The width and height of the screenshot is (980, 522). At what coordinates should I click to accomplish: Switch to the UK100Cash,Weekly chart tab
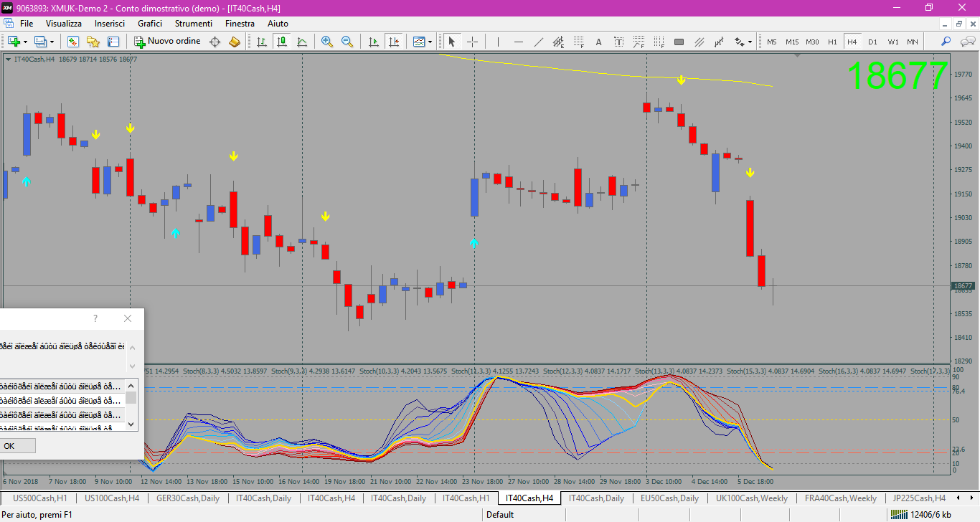(751, 498)
